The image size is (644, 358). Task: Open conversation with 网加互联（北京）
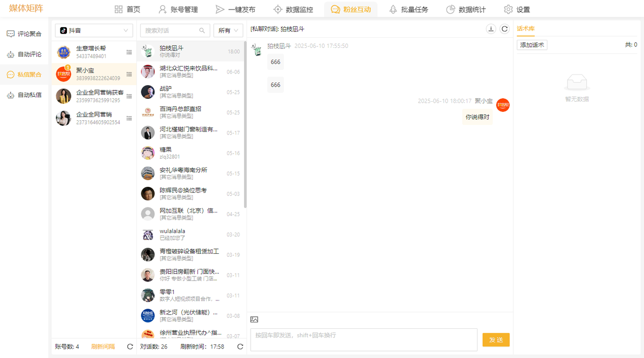click(x=191, y=214)
